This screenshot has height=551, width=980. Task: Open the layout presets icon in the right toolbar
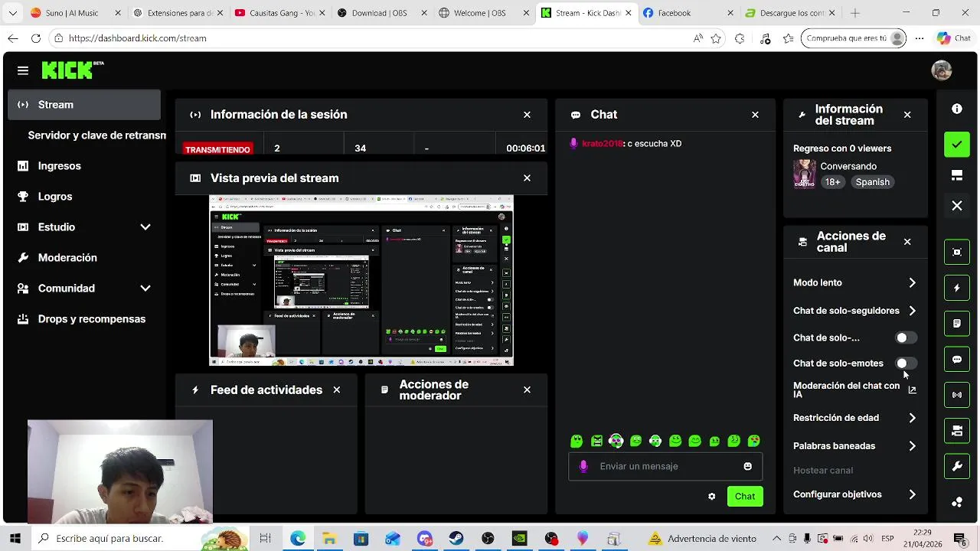(x=957, y=175)
